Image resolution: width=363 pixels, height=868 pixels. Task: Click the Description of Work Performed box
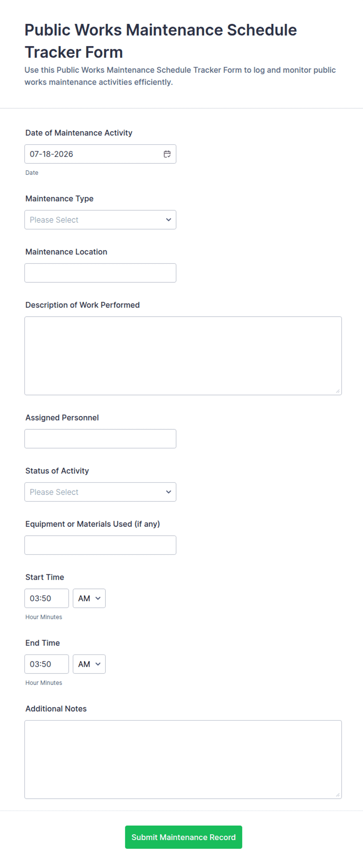[183, 356]
